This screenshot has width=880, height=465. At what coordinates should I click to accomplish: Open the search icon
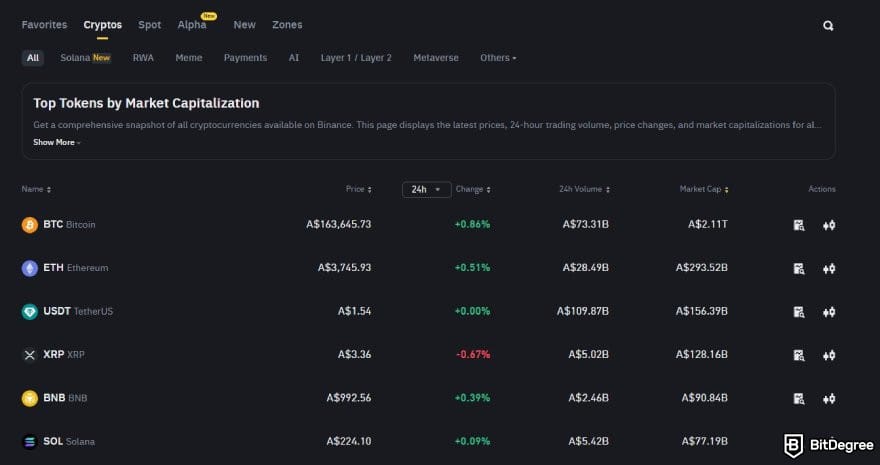click(x=828, y=26)
